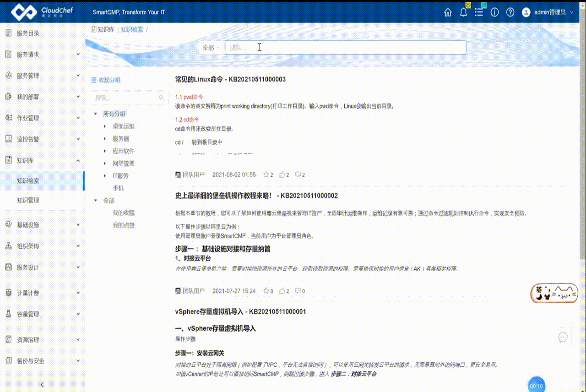Focus the main knowledge search field
Screen dimensions: 586x392
(x=346, y=48)
